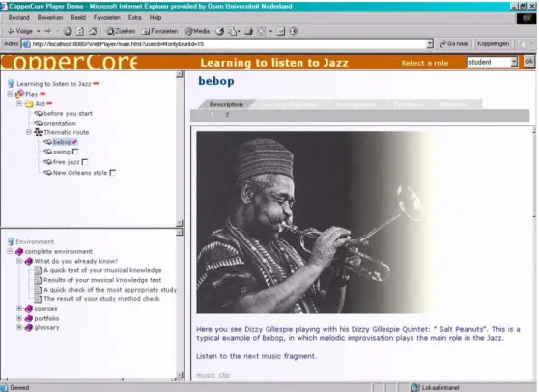Screen dimensions: 539x392
Task: Collapse the Play tree node
Action: (x=10, y=94)
